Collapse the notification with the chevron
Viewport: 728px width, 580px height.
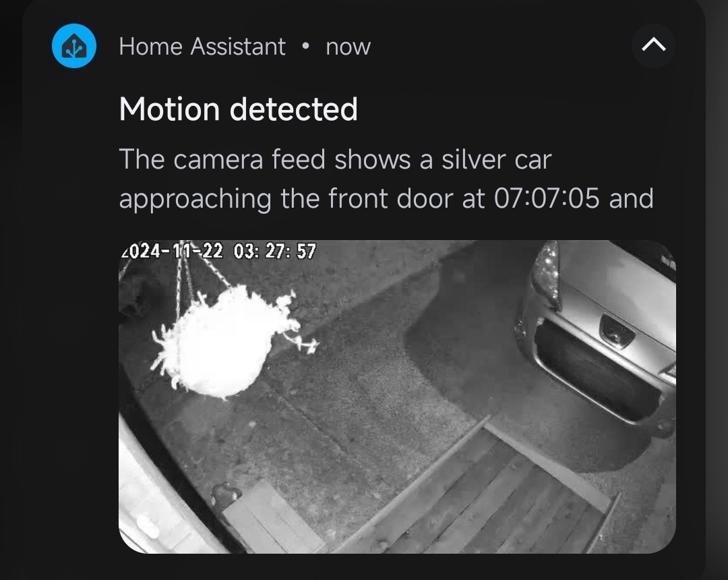click(x=653, y=45)
